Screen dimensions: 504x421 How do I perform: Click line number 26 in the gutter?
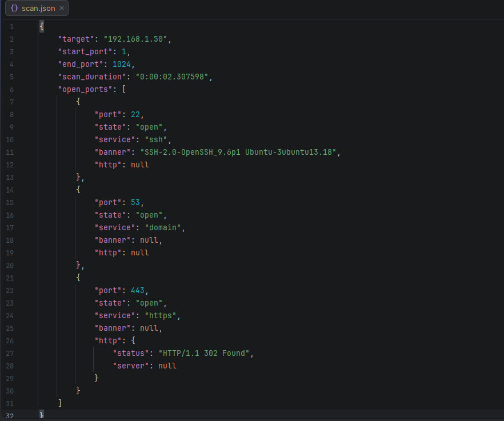pyautogui.click(x=10, y=341)
